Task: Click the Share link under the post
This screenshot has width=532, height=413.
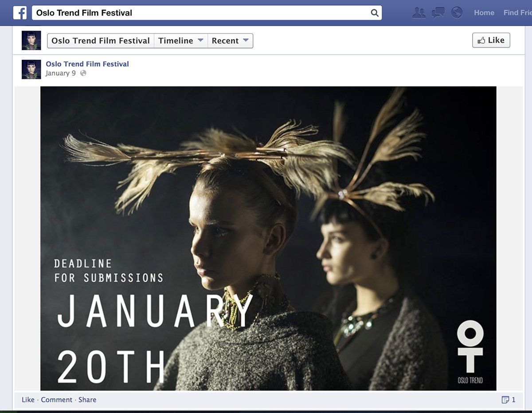Action: pyautogui.click(x=87, y=400)
